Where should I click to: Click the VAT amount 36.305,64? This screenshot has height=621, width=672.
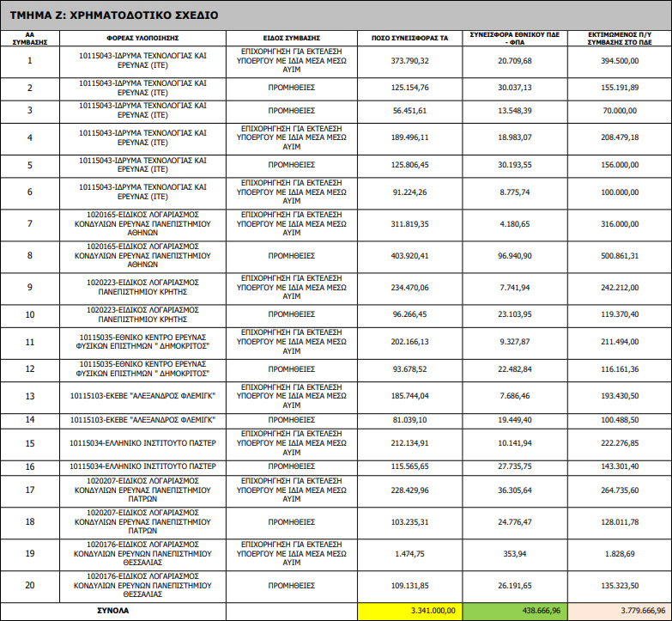(514, 490)
